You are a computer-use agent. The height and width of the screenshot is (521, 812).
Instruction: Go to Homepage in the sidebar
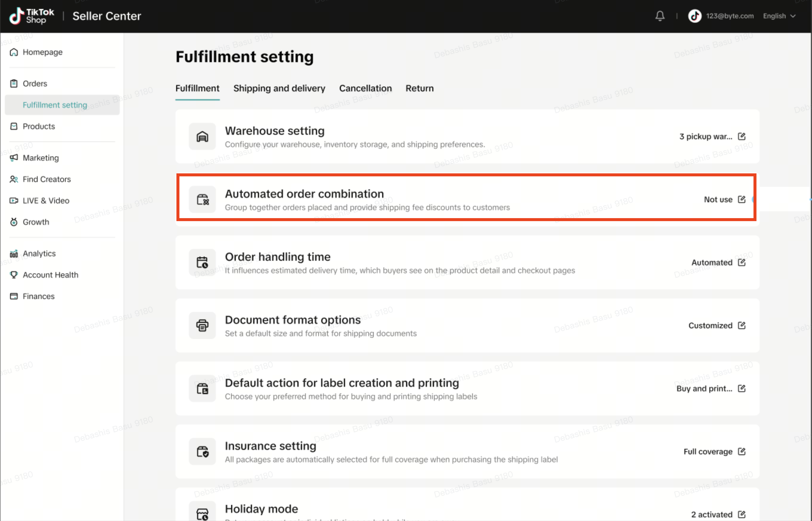[x=42, y=52]
